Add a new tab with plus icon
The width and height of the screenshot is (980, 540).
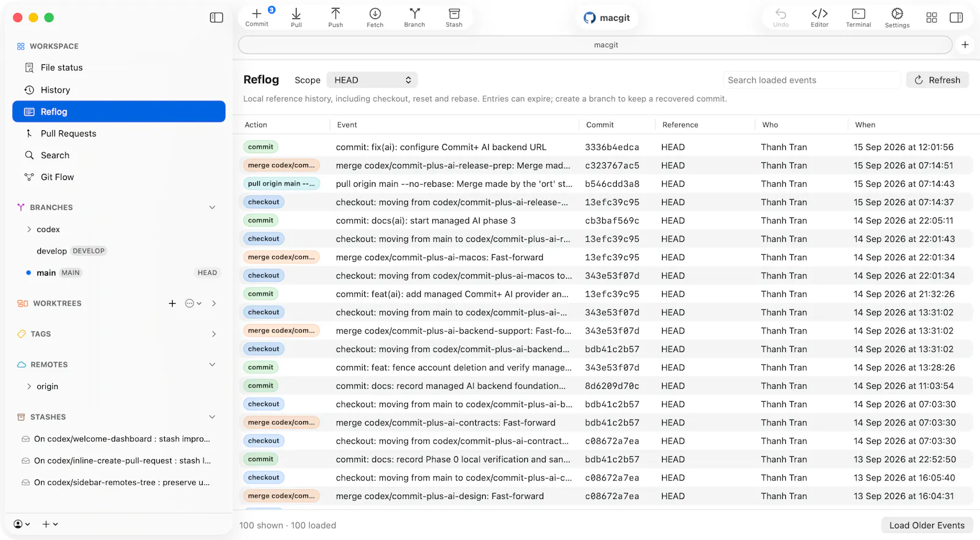965,45
